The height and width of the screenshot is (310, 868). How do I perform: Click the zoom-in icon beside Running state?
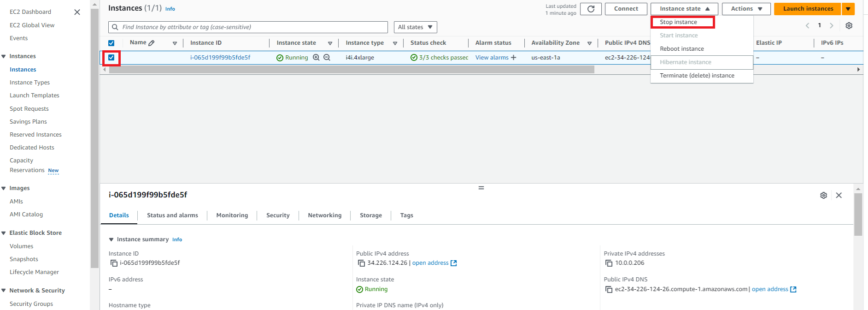(x=316, y=58)
